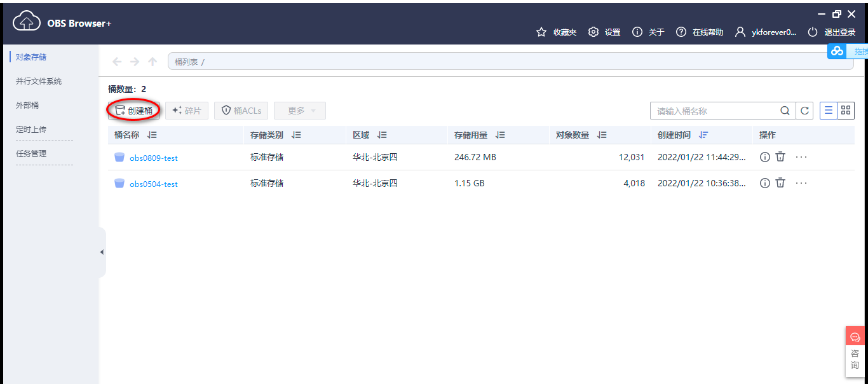The height and width of the screenshot is (384, 868).
Task: Click the blue cloud drag-upload widget icon
Action: point(837,51)
